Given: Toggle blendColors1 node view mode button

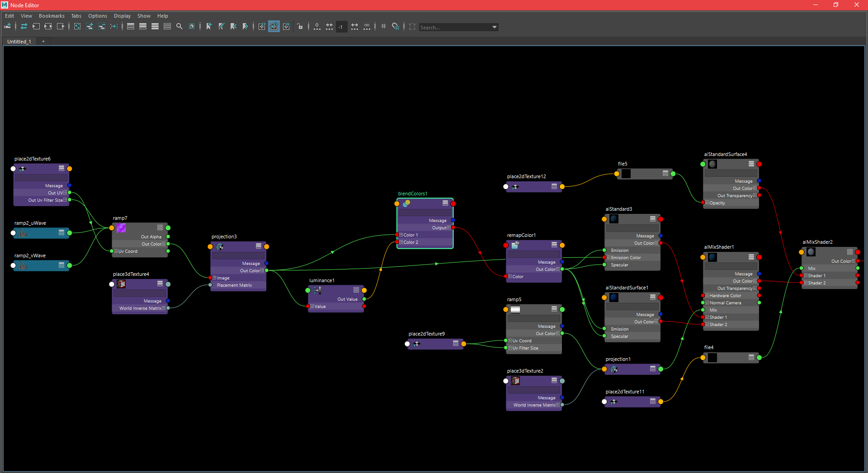Looking at the screenshot, I should coord(445,203).
